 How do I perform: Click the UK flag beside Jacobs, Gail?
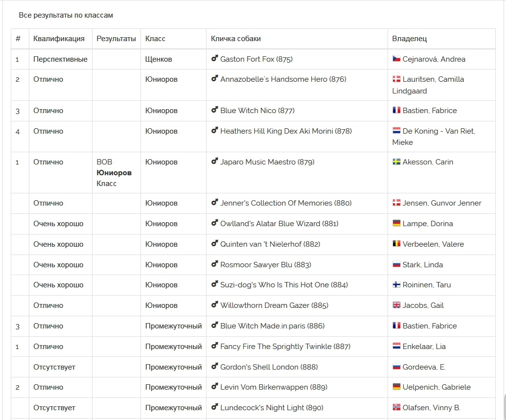coord(396,305)
